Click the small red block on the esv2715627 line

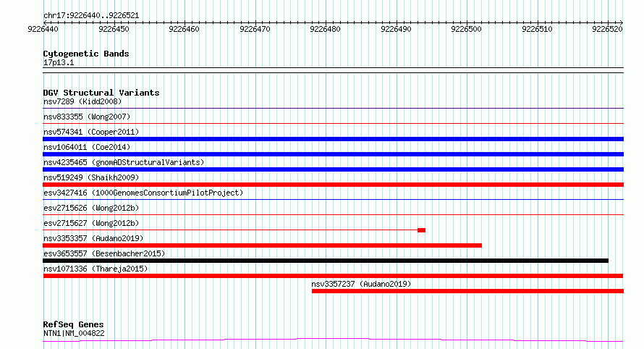(421, 230)
